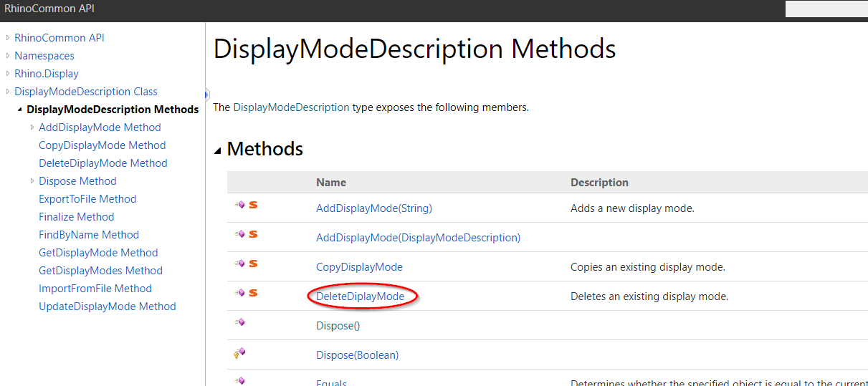868x386 pixels.
Task: Open Dispose Method sidebar link
Action: [77, 181]
